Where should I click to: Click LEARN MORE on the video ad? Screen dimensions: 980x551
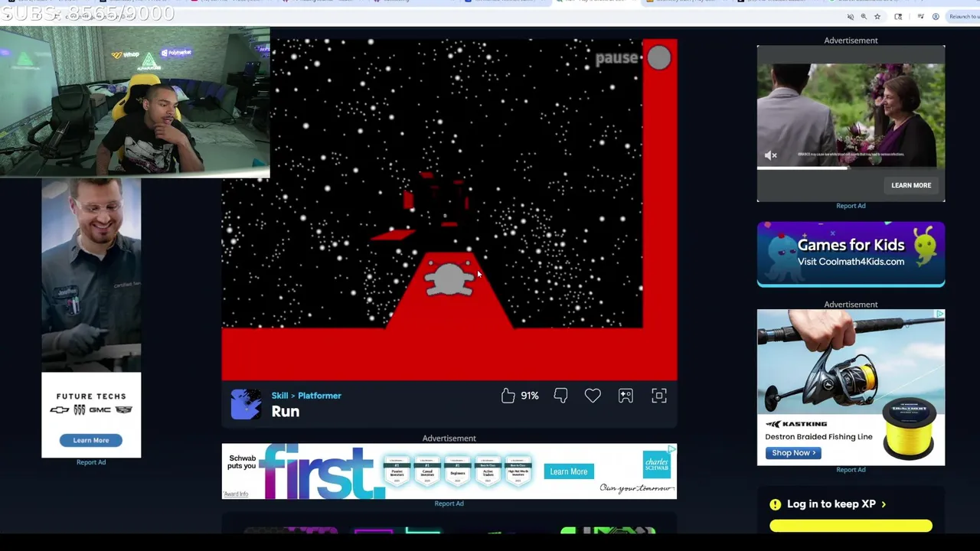(x=911, y=185)
